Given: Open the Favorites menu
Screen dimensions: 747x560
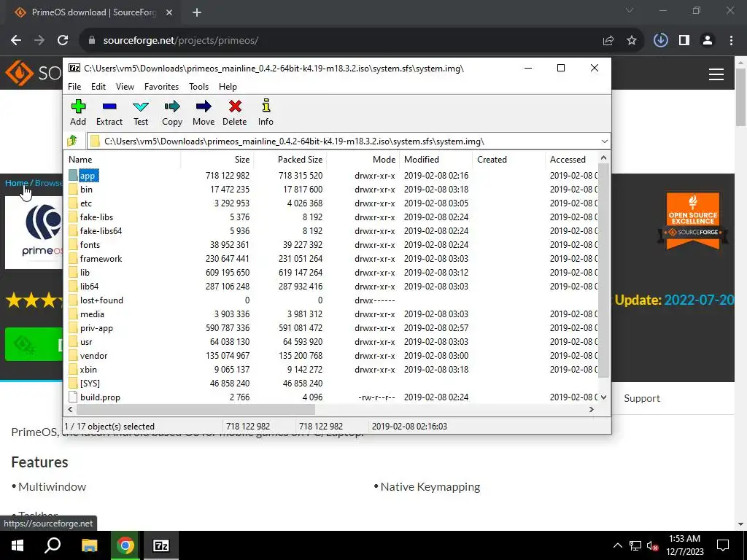Looking at the screenshot, I should 161,87.
